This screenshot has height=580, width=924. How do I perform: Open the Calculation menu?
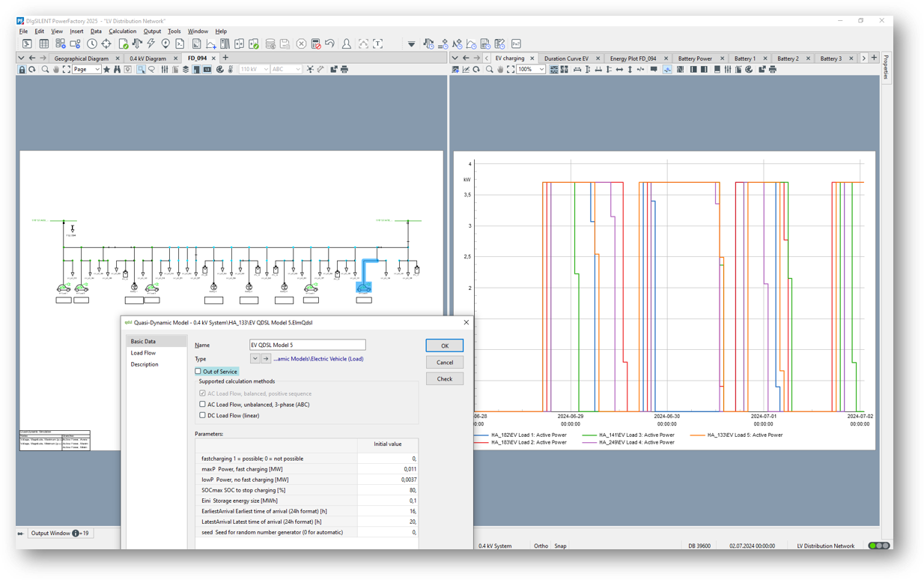click(122, 31)
